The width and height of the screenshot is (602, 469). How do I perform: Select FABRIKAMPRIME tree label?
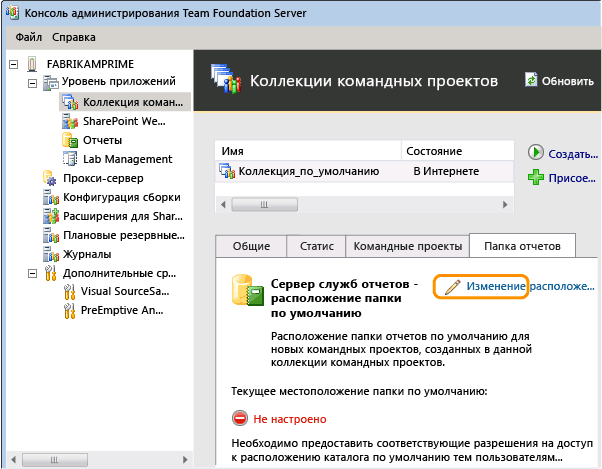point(90,64)
